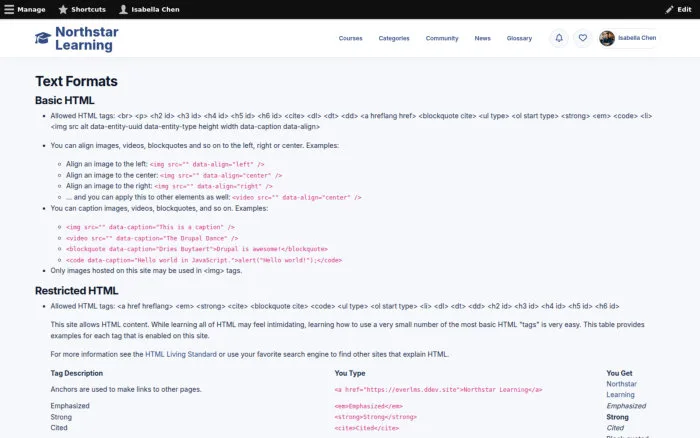Click the Tag Description column header
The image size is (700, 438).
(77, 373)
